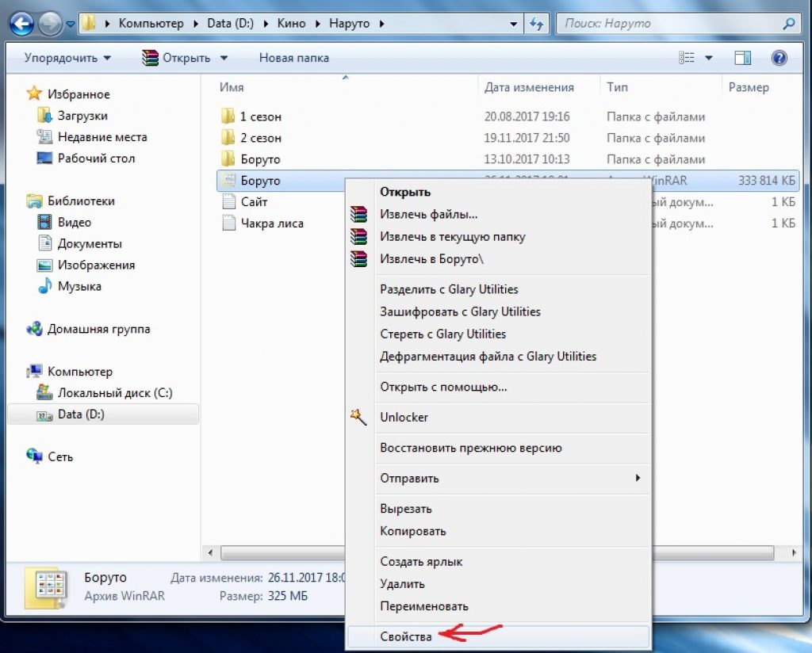Choose "Unlocker" wand entry

point(498,417)
